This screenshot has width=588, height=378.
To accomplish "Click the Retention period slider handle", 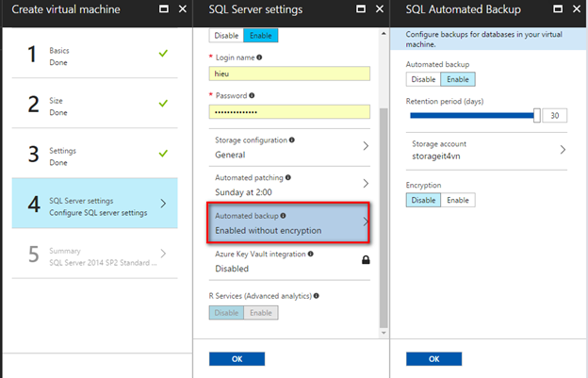I will [537, 115].
